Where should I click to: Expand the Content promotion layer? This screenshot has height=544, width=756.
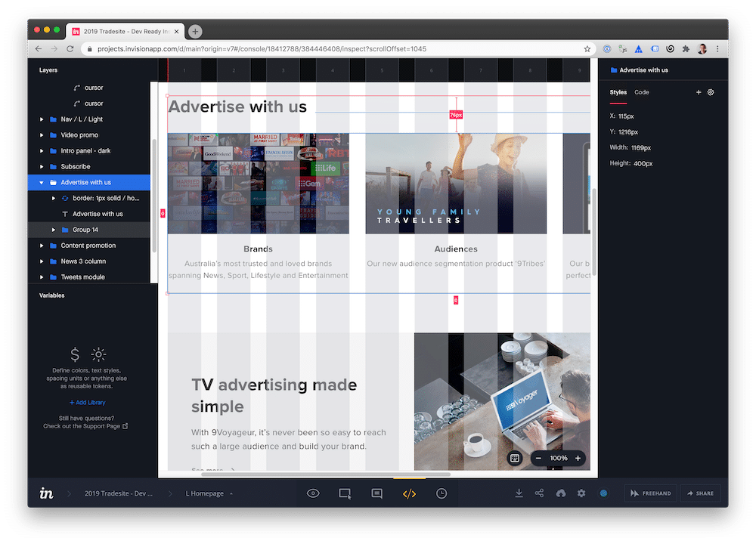(x=42, y=246)
